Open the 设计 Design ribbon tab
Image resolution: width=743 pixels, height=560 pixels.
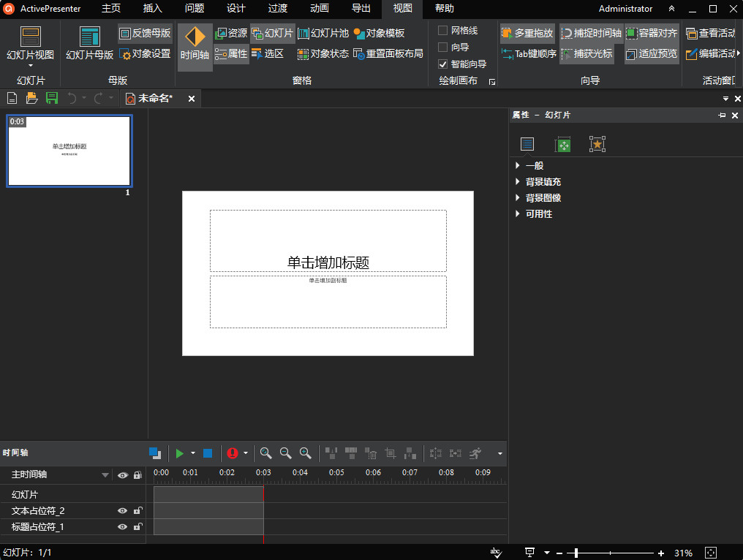(x=236, y=9)
